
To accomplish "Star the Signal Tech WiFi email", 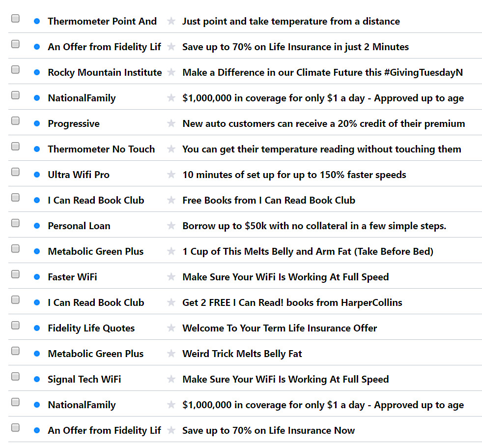I will (x=171, y=379).
